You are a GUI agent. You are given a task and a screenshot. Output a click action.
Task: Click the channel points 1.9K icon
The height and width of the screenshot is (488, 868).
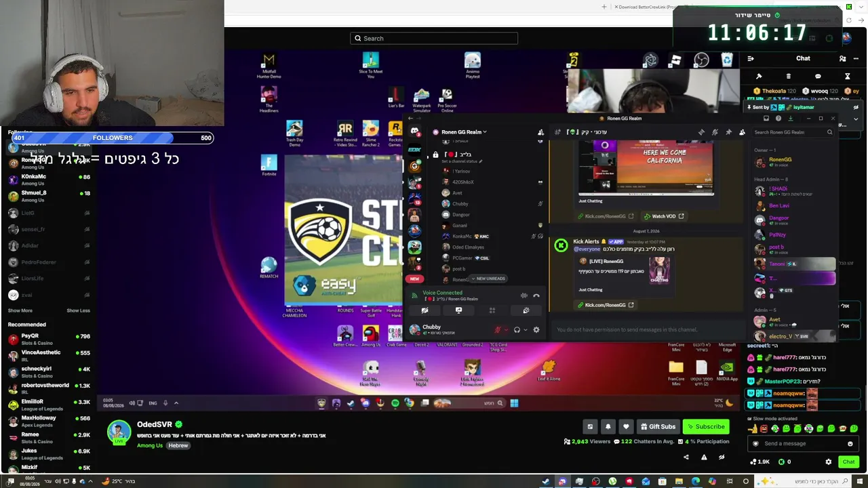point(760,462)
